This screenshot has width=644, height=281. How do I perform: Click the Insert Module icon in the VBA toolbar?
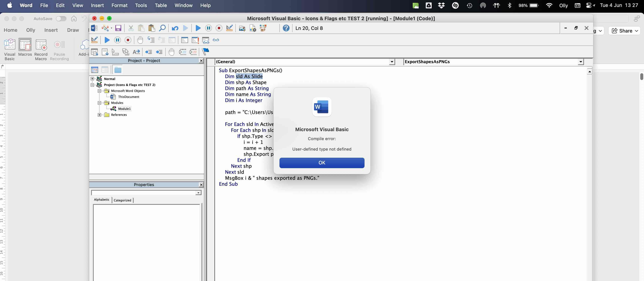(x=105, y=28)
